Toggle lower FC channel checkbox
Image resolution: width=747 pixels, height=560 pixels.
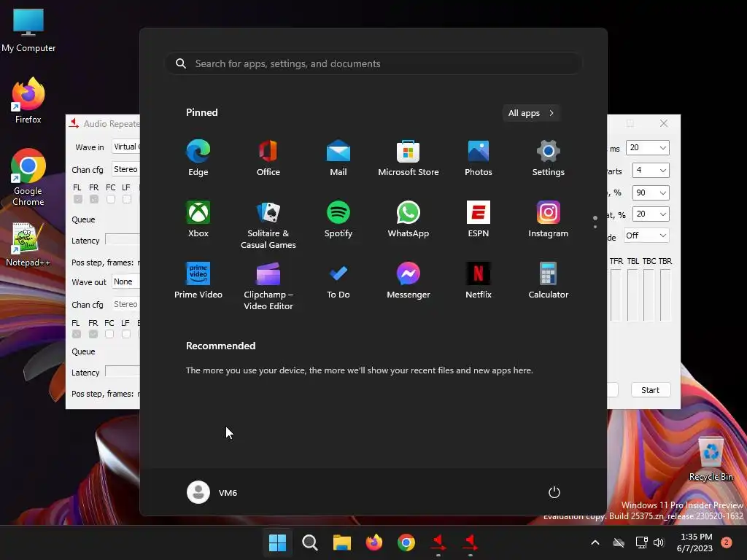click(109, 334)
